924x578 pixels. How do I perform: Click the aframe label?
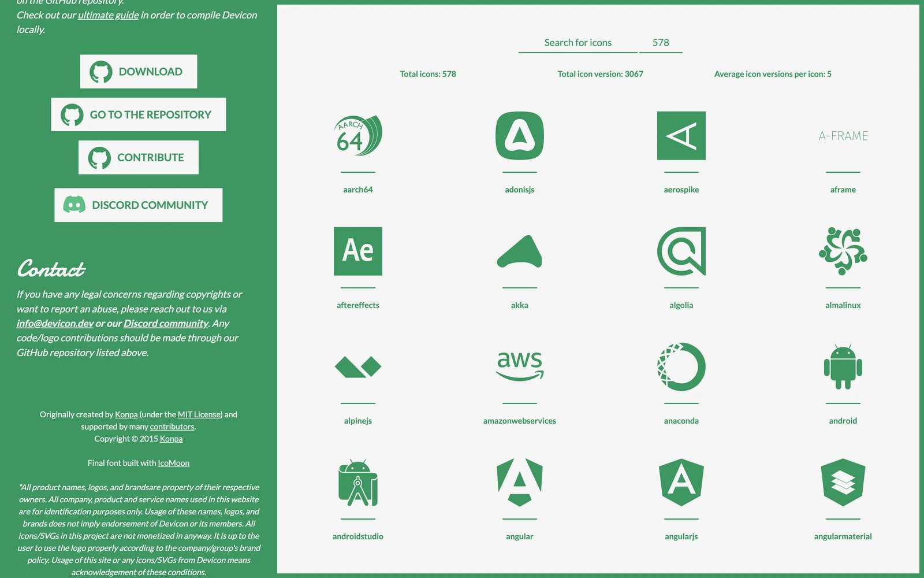[x=843, y=190]
